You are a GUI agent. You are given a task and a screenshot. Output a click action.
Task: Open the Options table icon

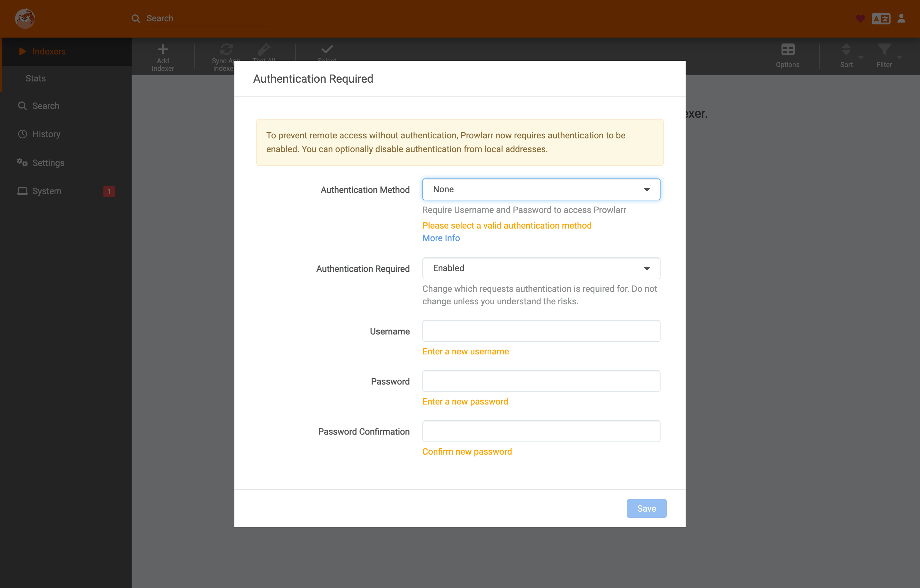point(787,49)
